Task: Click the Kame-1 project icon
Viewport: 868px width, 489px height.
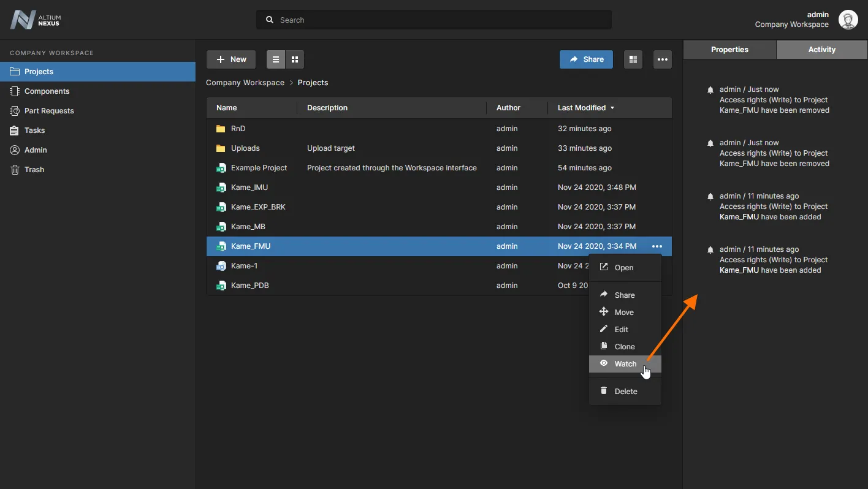Action: [x=221, y=266]
